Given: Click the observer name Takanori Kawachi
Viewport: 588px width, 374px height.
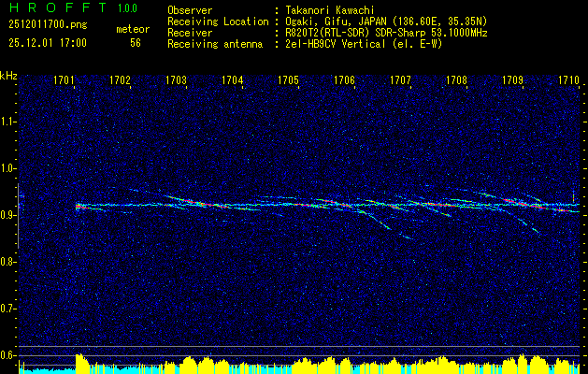Looking at the screenshot, I should [329, 11].
